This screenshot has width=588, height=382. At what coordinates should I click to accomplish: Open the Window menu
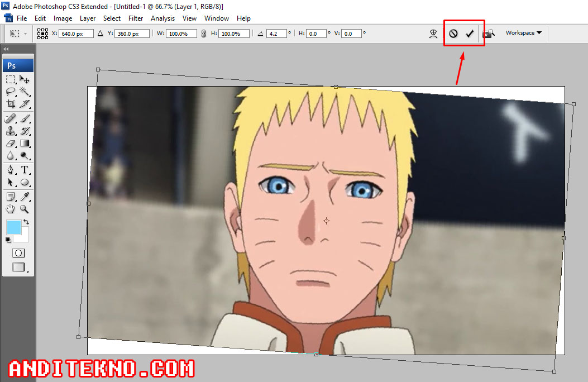216,18
